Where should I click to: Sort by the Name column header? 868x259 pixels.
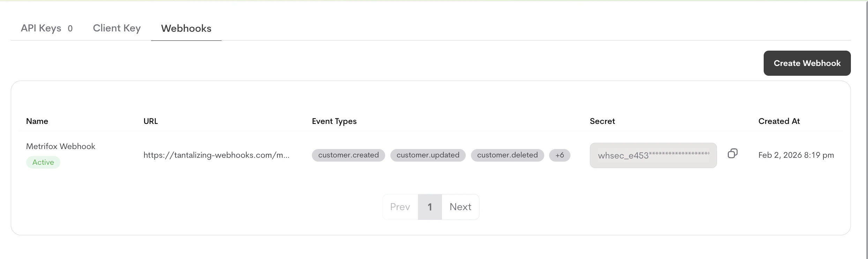(37, 121)
